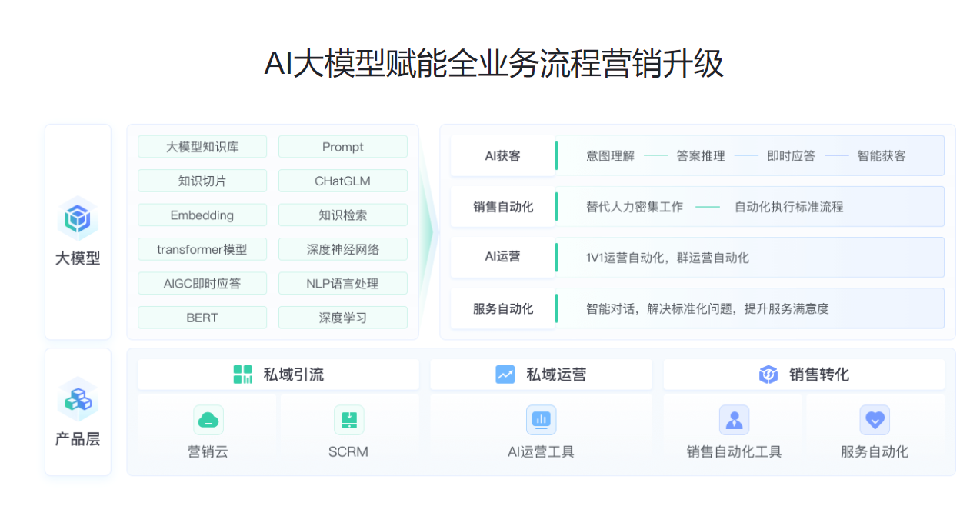Screen dimensions: 980x516
Task: Click the 营销云 green cloud icon
Action: [208, 420]
